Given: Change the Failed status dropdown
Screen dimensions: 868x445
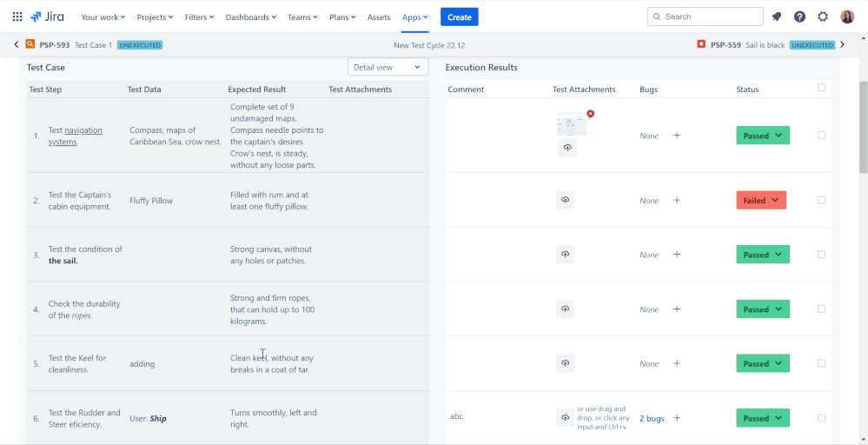Looking at the screenshot, I should (x=761, y=201).
